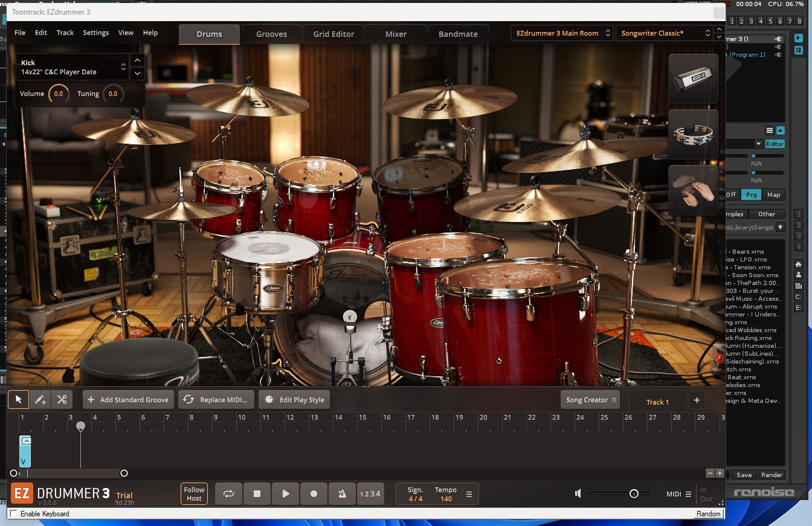The image size is (812, 526).
Task: Click the shaker percussion thumbnail
Action: [x=693, y=79]
